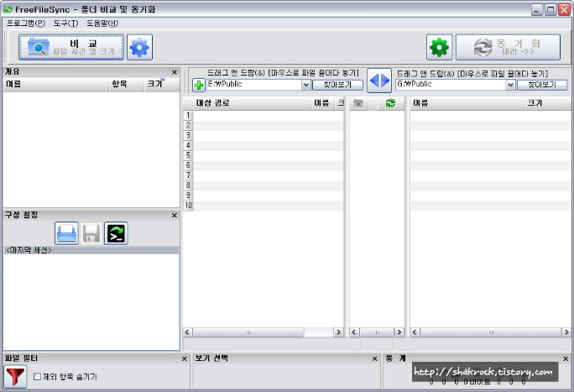Click into left folder path field E:\Public
The width and height of the screenshot is (574, 392).
[x=254, y=85]
